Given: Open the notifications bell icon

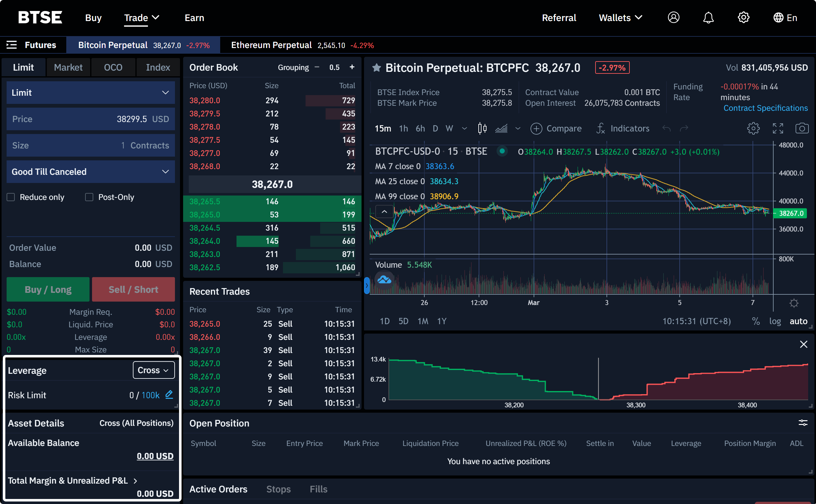Looking at the screenshot, I should 708,18.
